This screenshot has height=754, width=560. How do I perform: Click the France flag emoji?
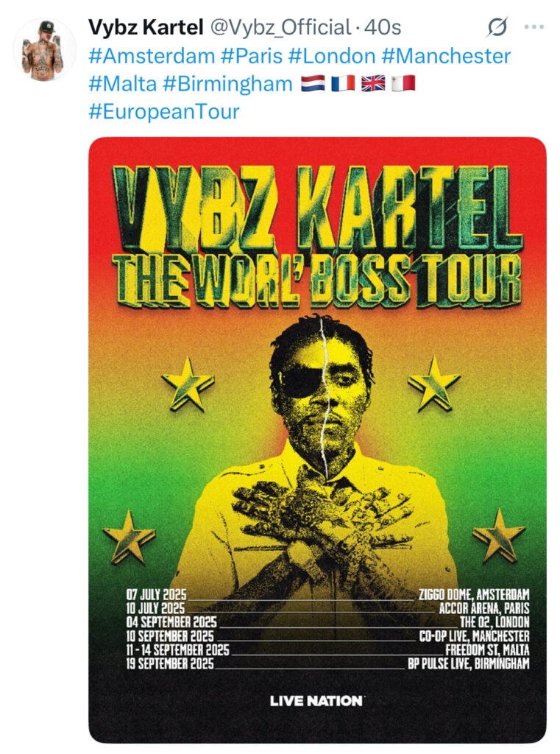tap(343, 84)
